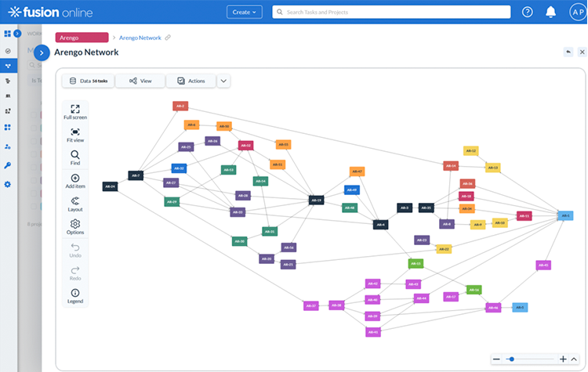
Task: Close the Arengo Network panel
Action: click(582, 52)
